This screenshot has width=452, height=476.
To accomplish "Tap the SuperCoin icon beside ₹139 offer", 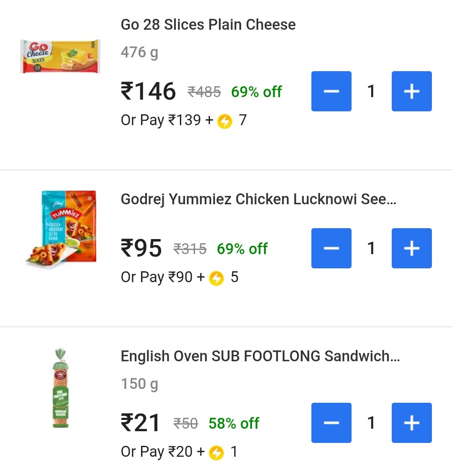I will (x=225, y=121).
